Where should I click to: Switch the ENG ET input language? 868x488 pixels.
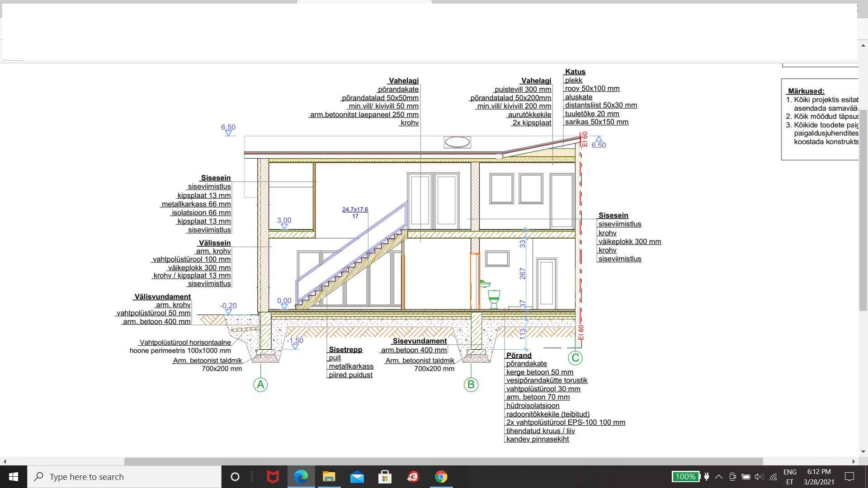click(x=790, y=477)
